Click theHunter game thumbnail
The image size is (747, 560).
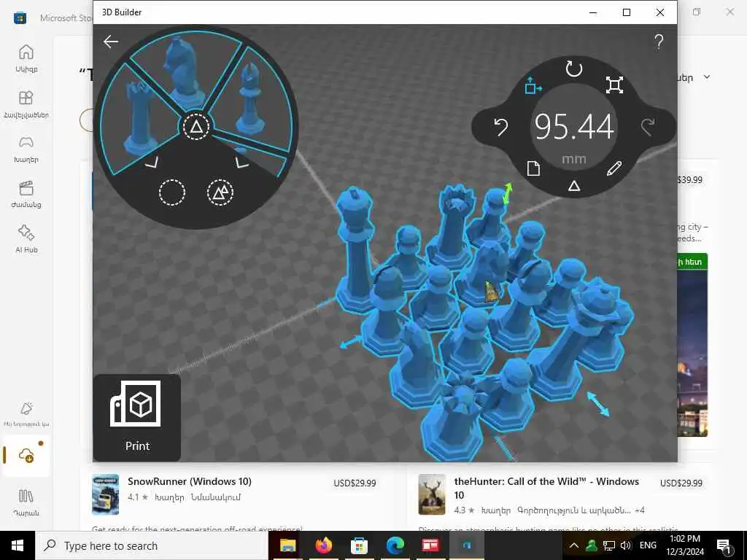[432, 494]
